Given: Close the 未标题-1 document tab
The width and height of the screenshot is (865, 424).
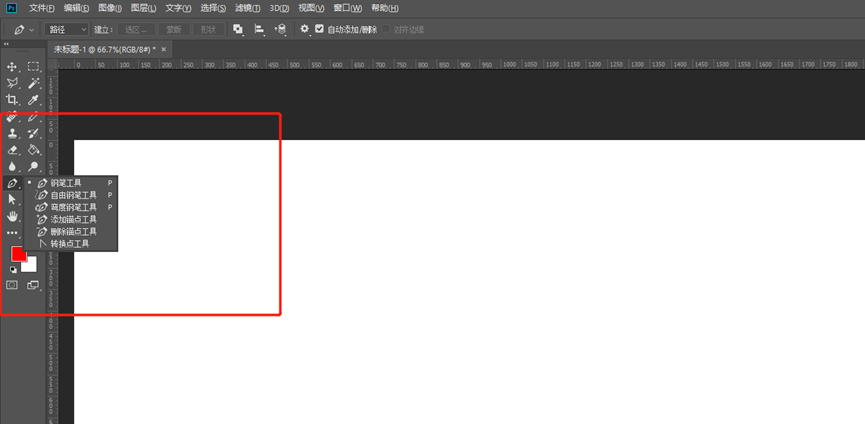Looking at the screenshot, I should tap(163, 50).
